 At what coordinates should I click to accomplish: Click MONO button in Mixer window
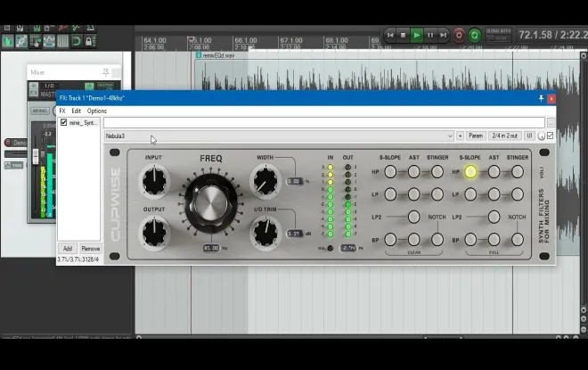(39, 111)
